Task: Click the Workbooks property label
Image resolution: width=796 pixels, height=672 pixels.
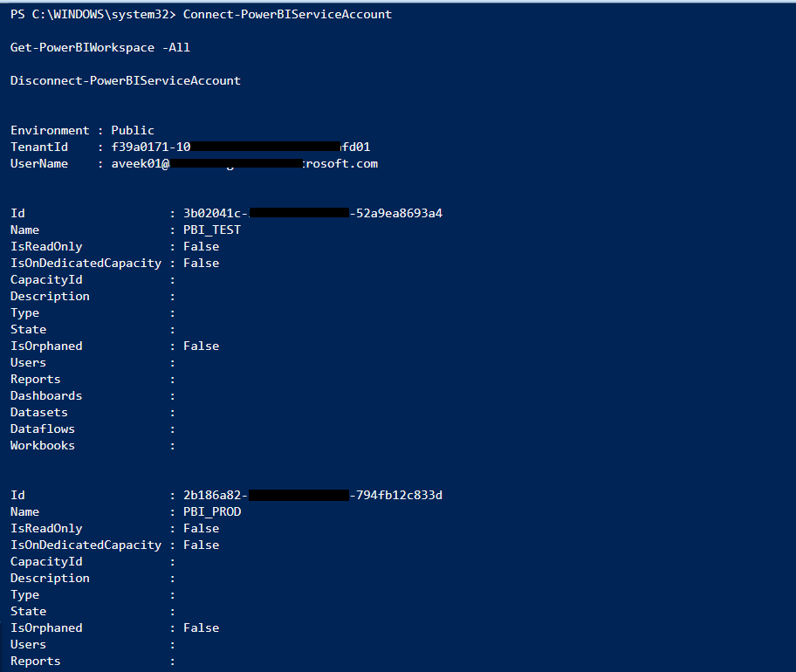Action: coord(43,445)
